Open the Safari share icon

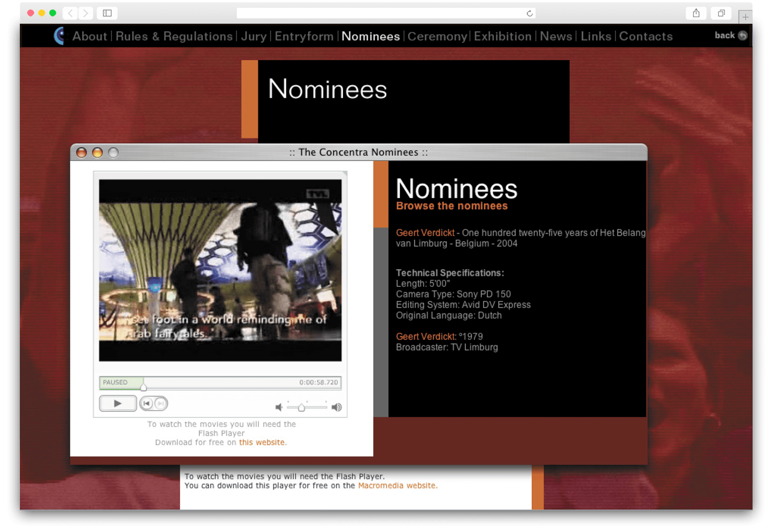click(x=696, y=13)
